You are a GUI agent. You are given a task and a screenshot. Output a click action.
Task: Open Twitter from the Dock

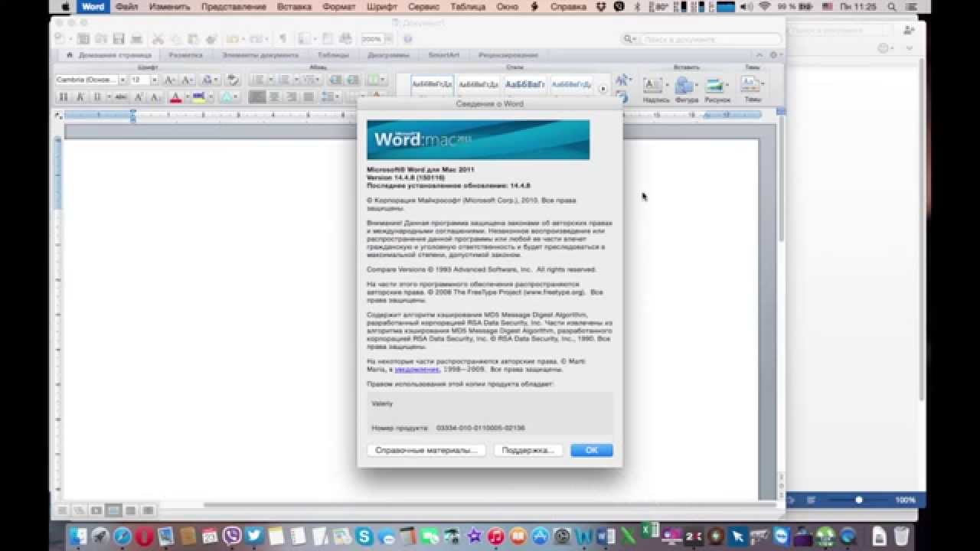click(255, 536)
